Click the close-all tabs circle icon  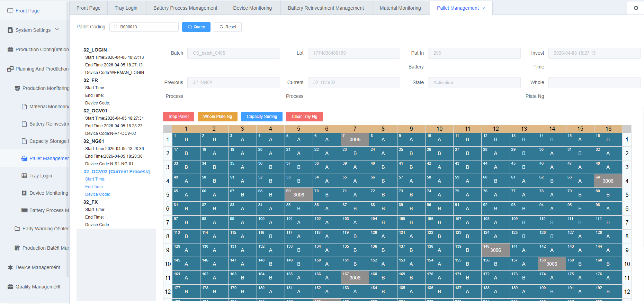(636, 8)
